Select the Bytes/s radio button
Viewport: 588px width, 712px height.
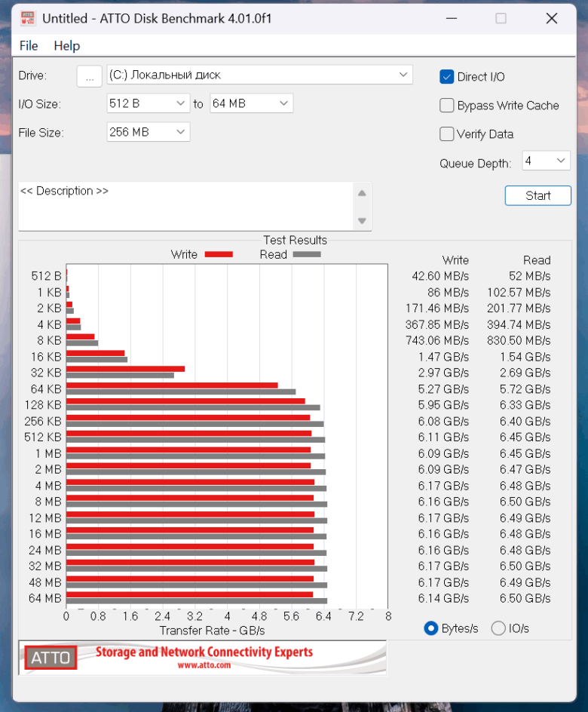(x=430, y=628)
